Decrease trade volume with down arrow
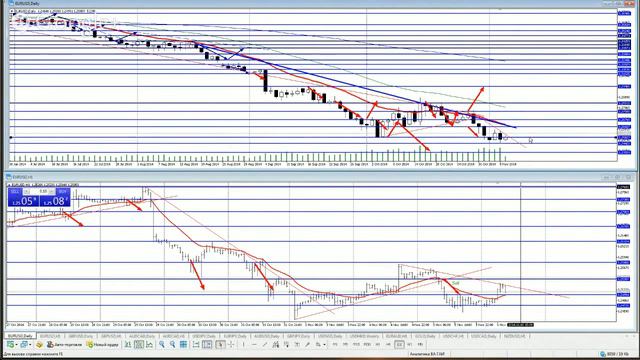640x360 pixels. tap(27, 191)
